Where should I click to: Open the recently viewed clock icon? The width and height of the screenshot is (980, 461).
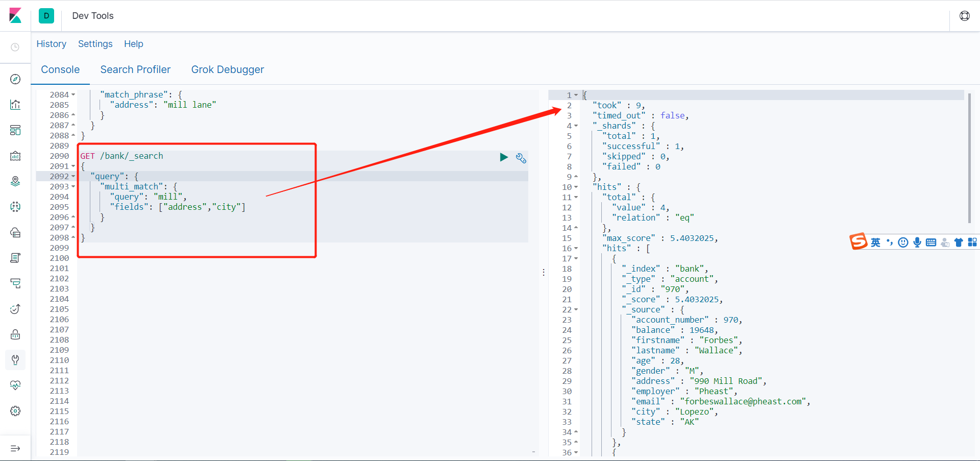pyautogui.click(x=15, y=47)
